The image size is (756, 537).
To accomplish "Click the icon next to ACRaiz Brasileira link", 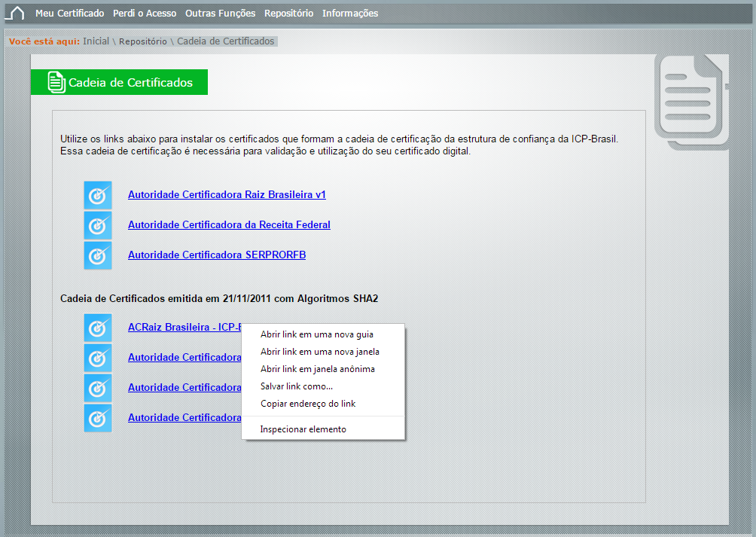I will point(97,328).
